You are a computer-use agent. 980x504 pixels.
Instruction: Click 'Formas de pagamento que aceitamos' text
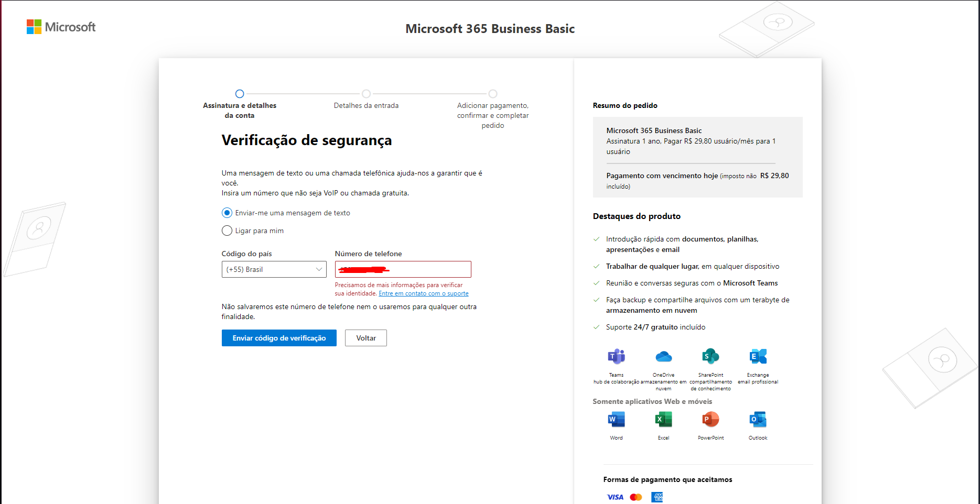[667, 479]
